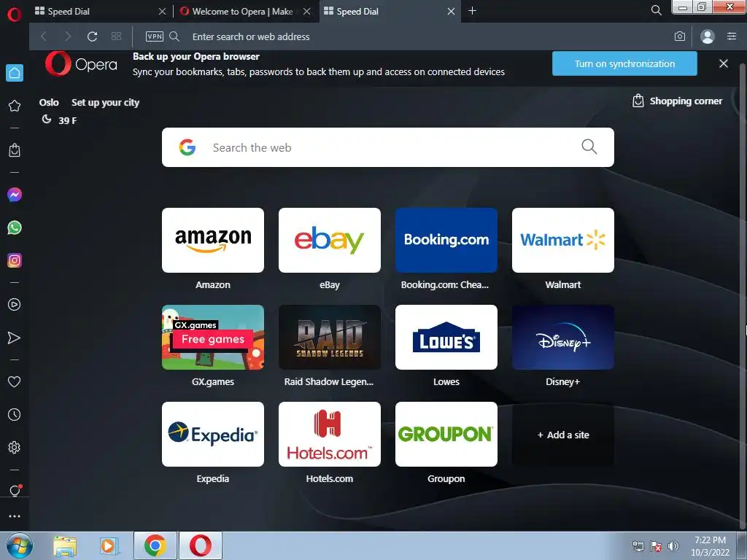The height and width of the screenshot is (560, 747).
Task: Switch to Chrome in the taskbar
Action: coord(155,545)
